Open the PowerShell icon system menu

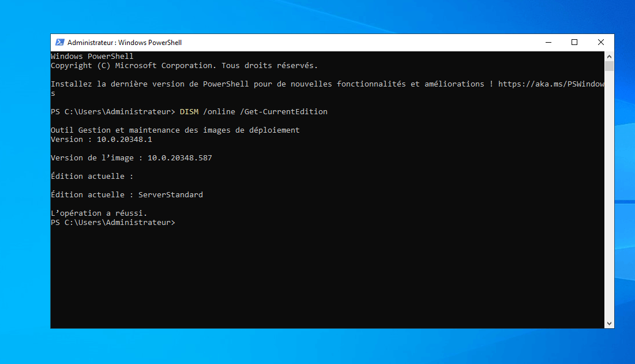pos(59,43)
